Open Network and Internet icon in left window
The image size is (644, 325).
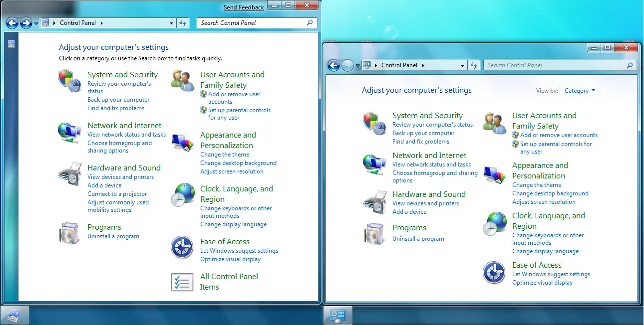[69, 132]
